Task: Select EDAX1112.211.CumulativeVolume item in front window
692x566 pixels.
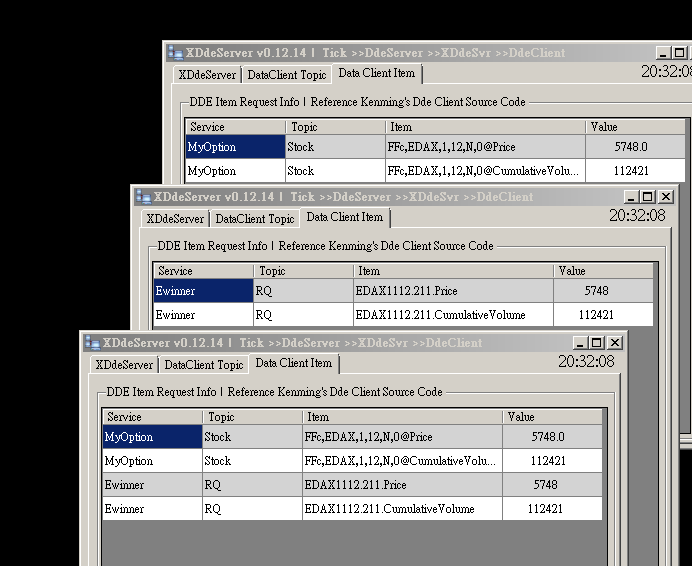Action: point(402,509)
